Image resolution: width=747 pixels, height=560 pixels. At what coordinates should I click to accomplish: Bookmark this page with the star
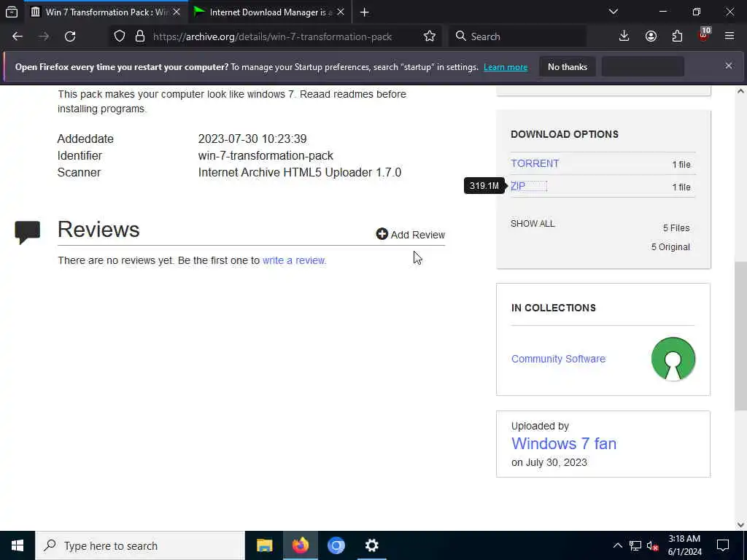(x=429, y=36)
